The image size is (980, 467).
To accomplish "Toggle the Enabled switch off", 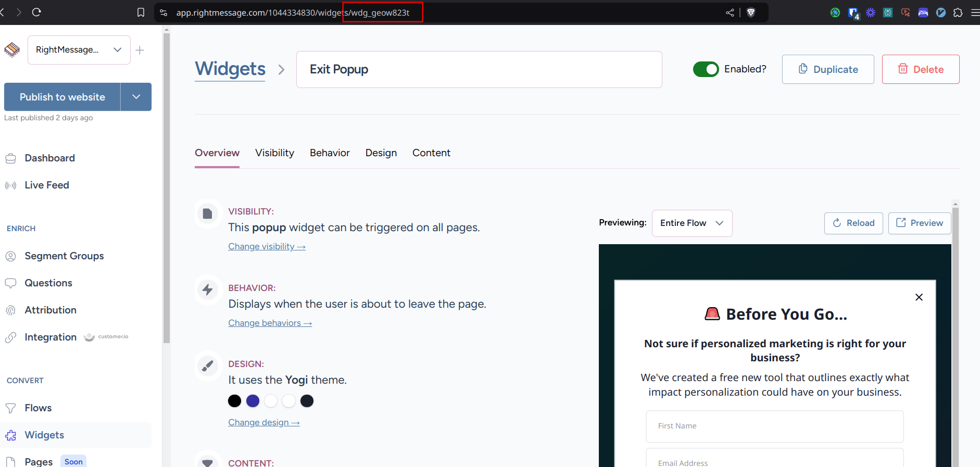I will 706,69.
